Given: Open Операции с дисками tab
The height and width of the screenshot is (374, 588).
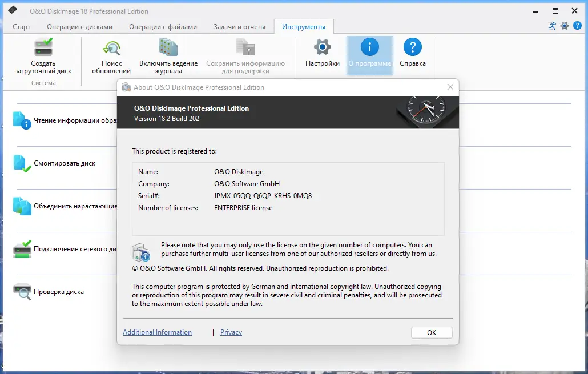Looking at the screenshot, I should coord(79,27).
